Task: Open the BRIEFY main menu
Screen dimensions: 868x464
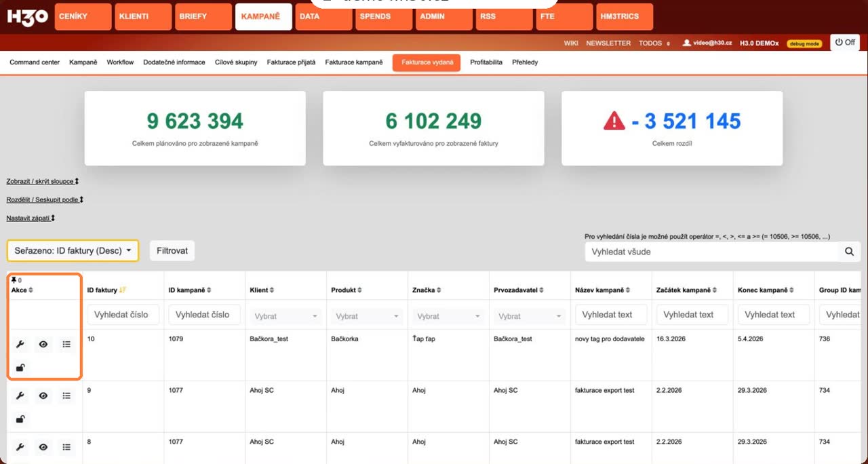Action: click(203, 17)
